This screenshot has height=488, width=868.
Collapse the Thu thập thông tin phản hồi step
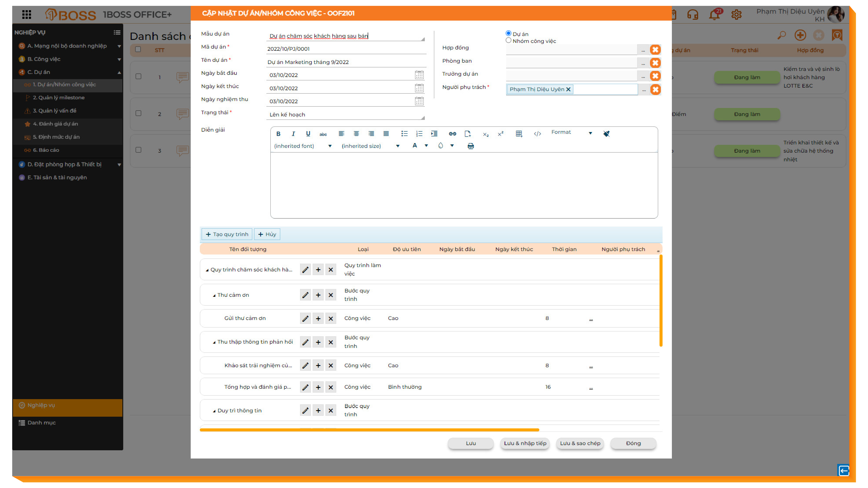[x=214, y=342]
